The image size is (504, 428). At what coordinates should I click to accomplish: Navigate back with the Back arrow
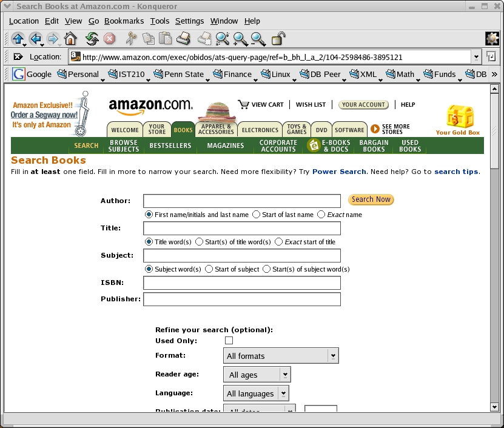pos(36,39)
